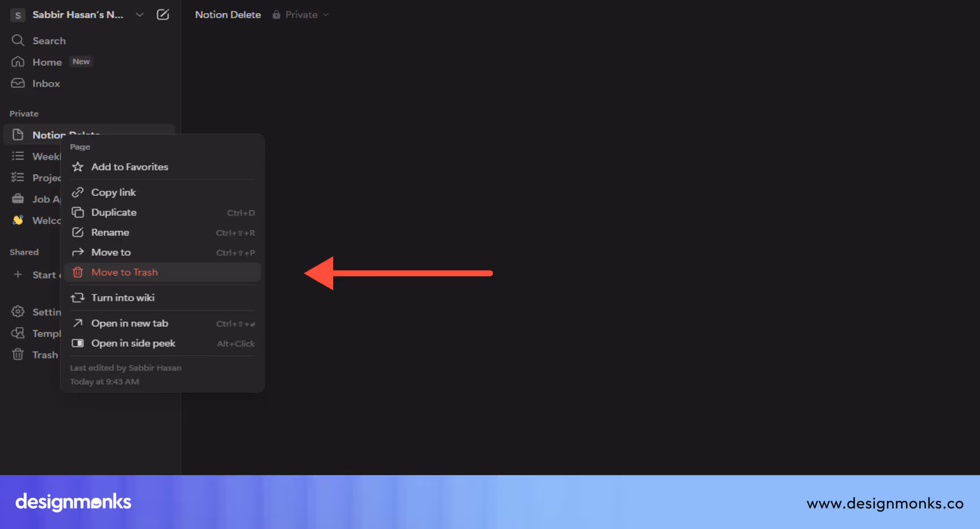Click Notion Delete breadcrumb title
Screen dimensions: 980x529
[x=228, y=15]
